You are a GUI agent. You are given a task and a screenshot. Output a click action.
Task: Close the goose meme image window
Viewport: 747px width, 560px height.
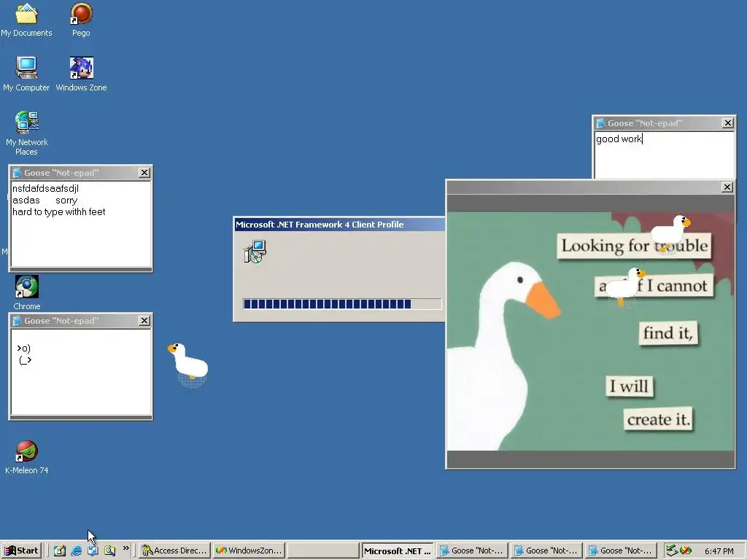pos(727,187)
